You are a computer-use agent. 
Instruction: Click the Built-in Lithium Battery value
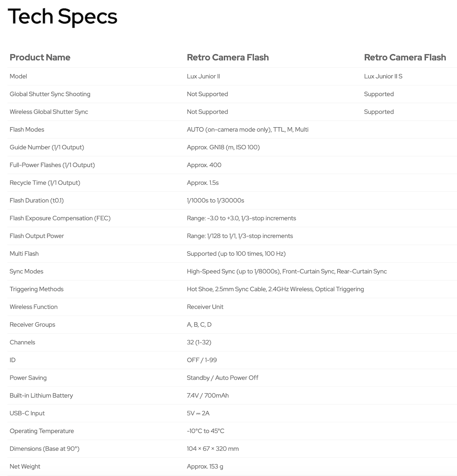tap(208, 396)
